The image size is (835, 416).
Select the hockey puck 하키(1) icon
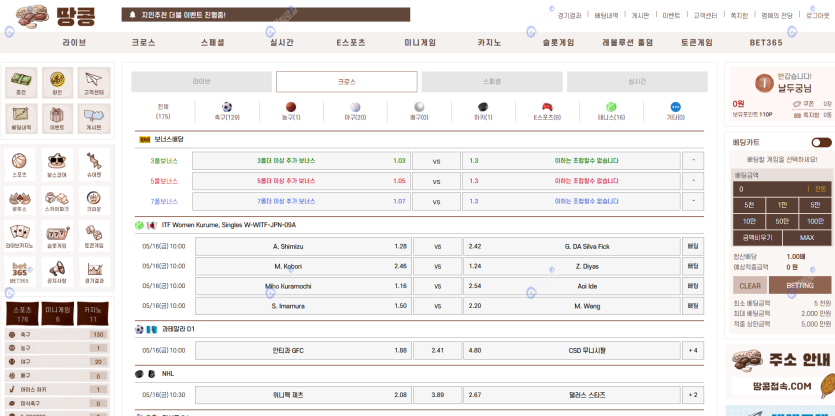coord(482,107)
